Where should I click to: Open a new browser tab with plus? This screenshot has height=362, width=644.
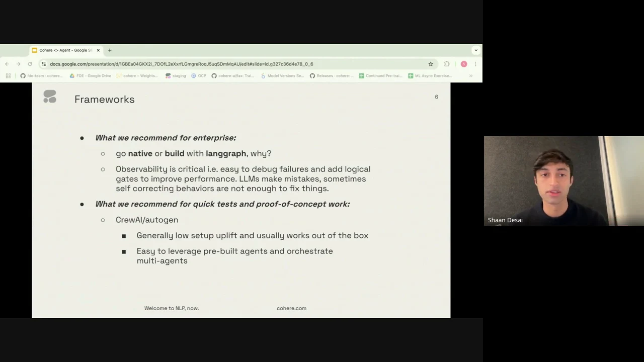coord(110,50)
